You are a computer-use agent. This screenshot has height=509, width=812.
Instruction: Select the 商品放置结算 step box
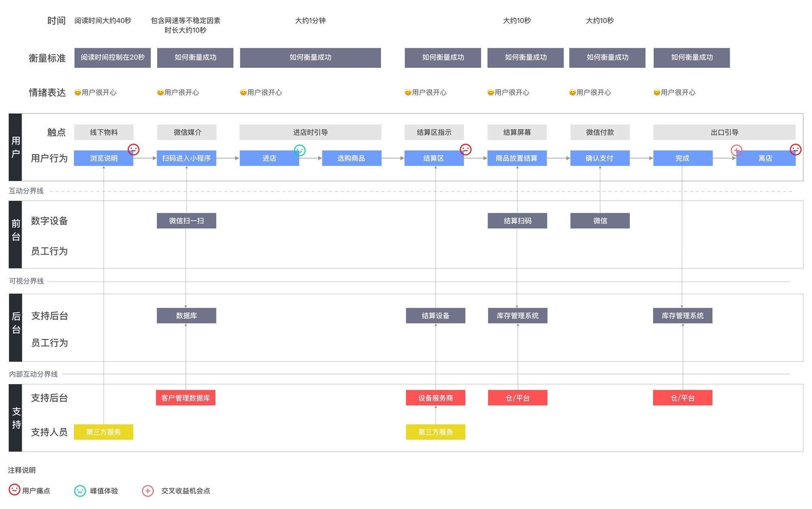click(517, 158)
